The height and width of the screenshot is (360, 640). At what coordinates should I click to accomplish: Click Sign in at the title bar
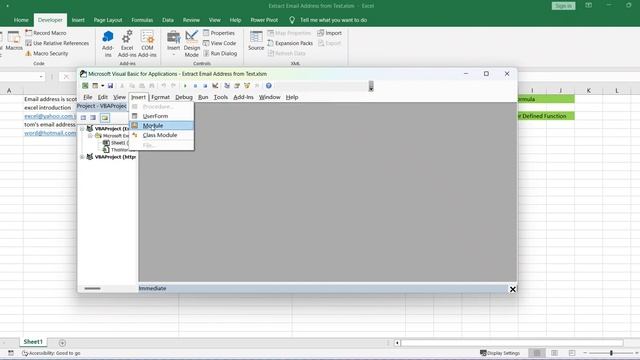coord(563,6)
